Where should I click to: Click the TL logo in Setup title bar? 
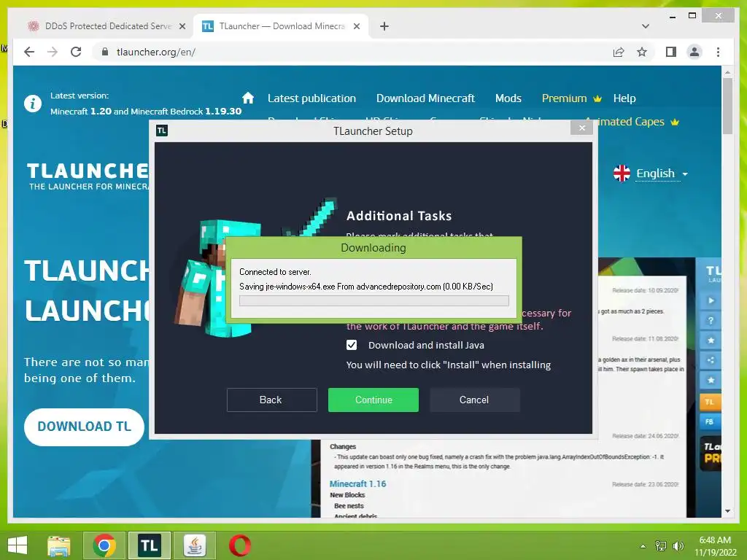[x=162, y=131]
